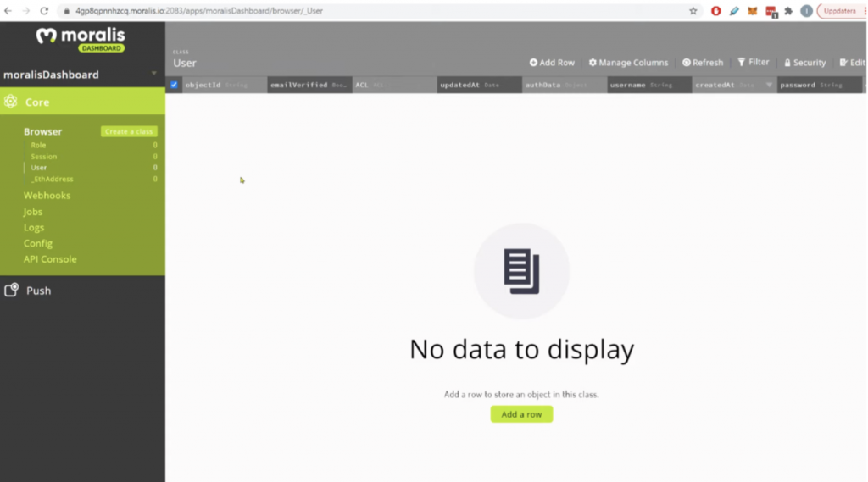Click the Security toolbar button

(805, 63)
